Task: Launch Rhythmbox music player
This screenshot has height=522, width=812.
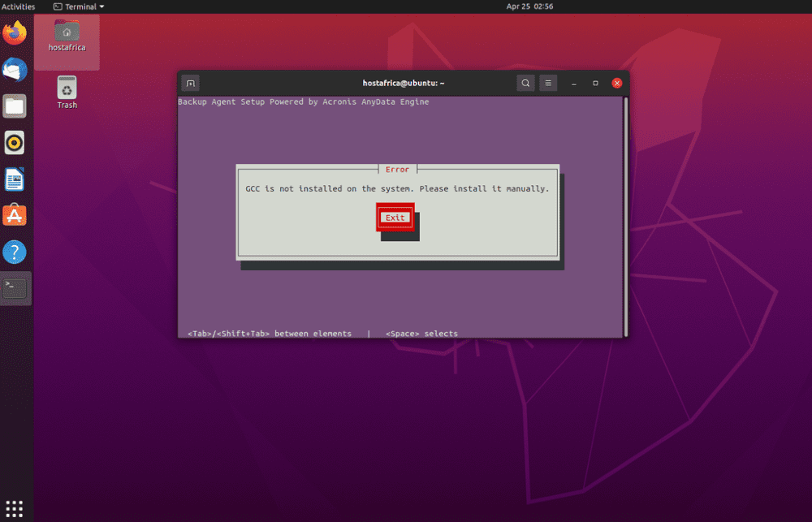Action: pos(15,143)
